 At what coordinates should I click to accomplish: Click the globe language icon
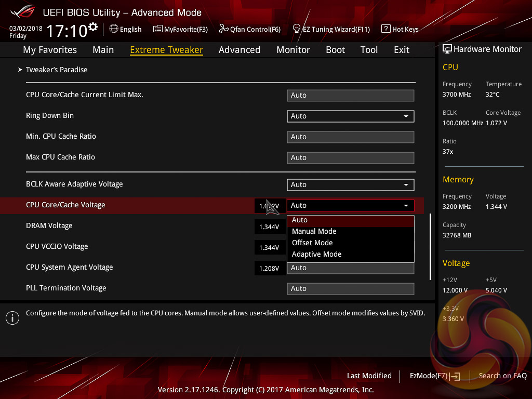click(x=114, y=29)
